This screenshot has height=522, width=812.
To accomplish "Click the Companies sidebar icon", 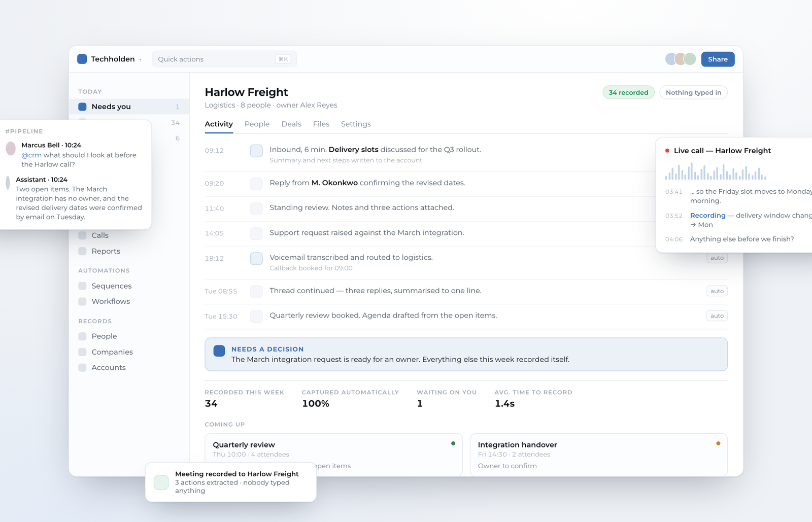I will (82, 352).
